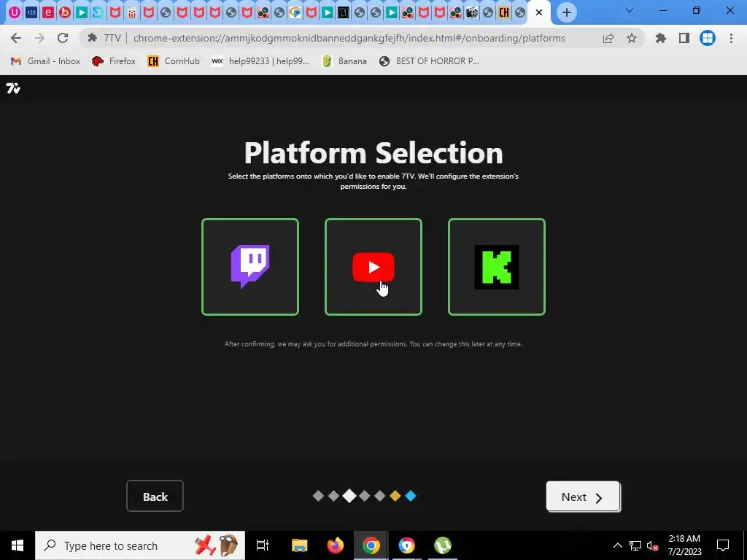Open the Banana bookmark
The width and height of the screenshot is (747, 560).
click(x=344, y=61)
